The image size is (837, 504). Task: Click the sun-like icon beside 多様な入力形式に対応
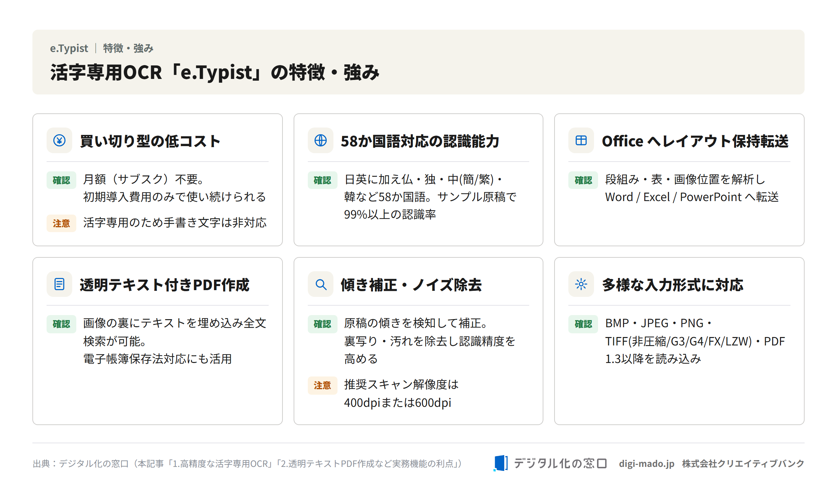click(x=581, y=284)
